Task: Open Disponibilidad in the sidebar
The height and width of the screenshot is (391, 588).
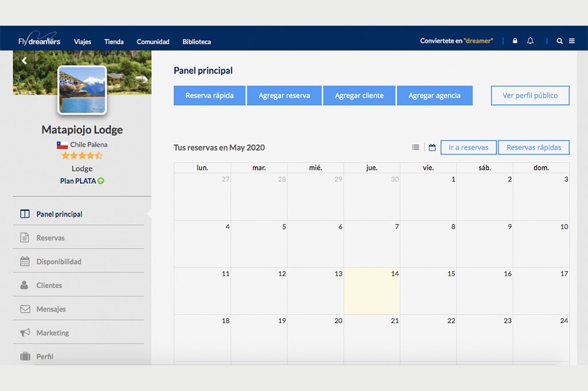Action: 59,261
